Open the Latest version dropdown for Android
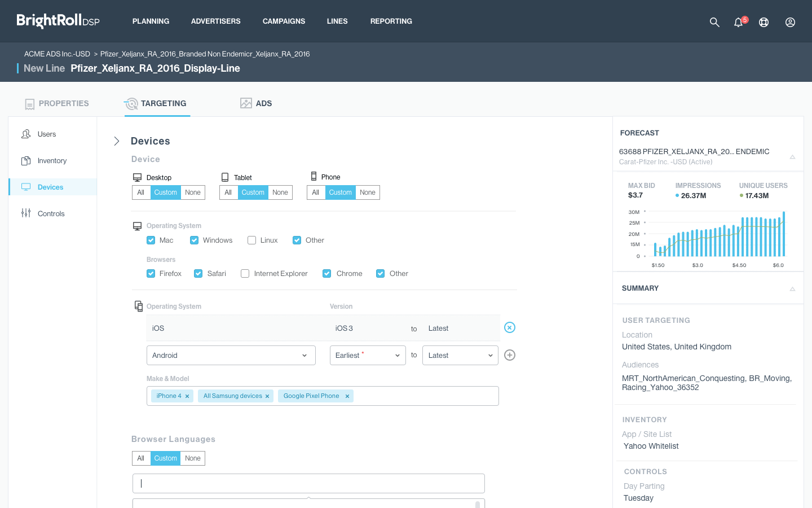This screenshot has width=812, height=508. click(460, 355)
